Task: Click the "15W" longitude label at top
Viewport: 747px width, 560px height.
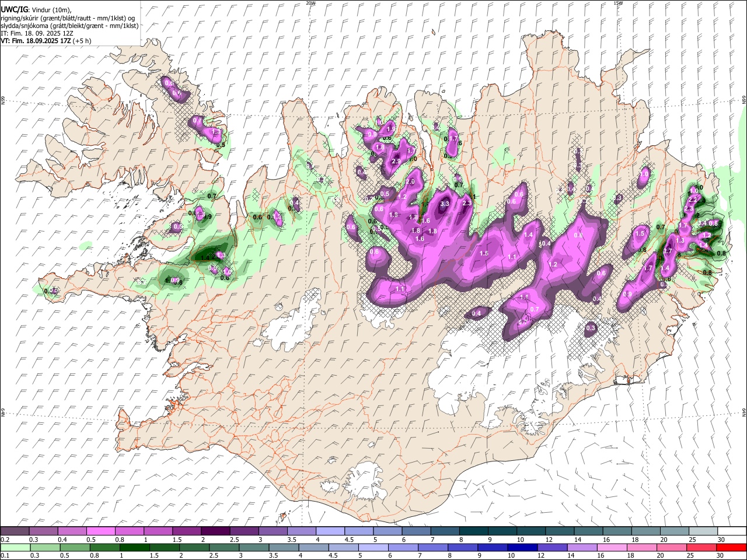Action: pyautogui.click(x=618, y=3)
